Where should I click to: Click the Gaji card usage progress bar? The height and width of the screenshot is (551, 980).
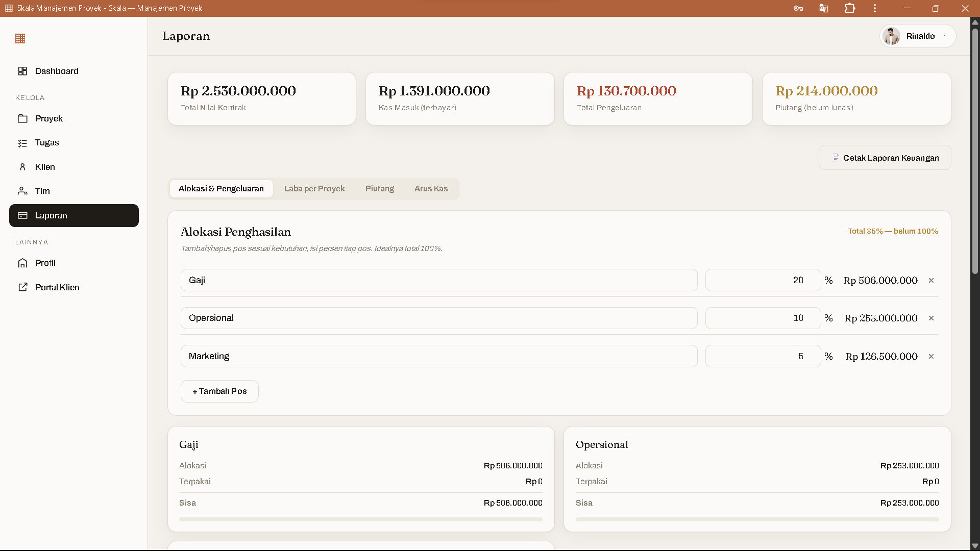[x=361, y=519]
